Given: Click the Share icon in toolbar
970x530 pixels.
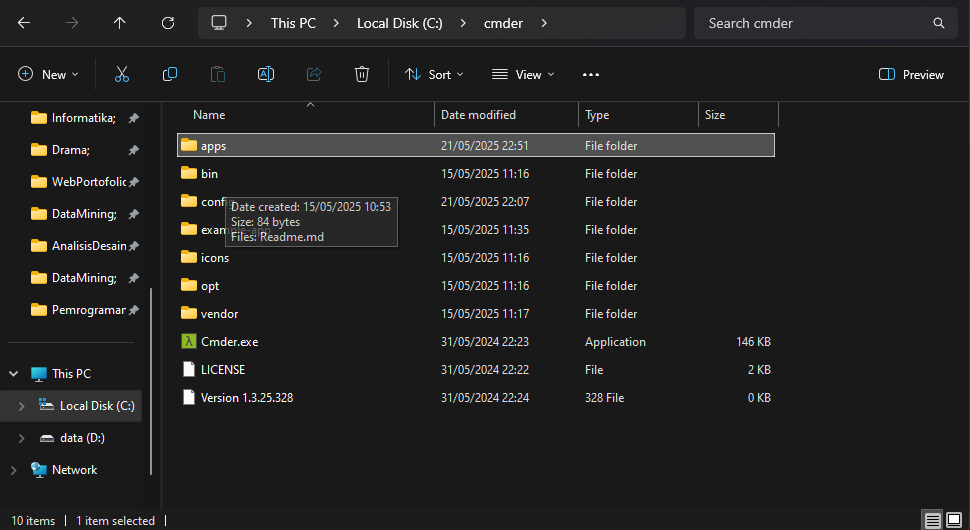Looking at the screenshot, I should pyautogui.click(x=314, y=74).
